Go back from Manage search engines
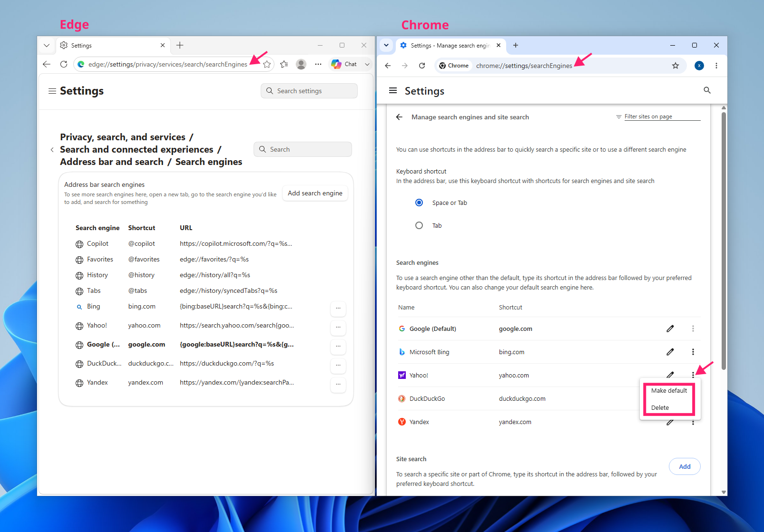This screenshot has width=764, height=532. pos(399,117)
